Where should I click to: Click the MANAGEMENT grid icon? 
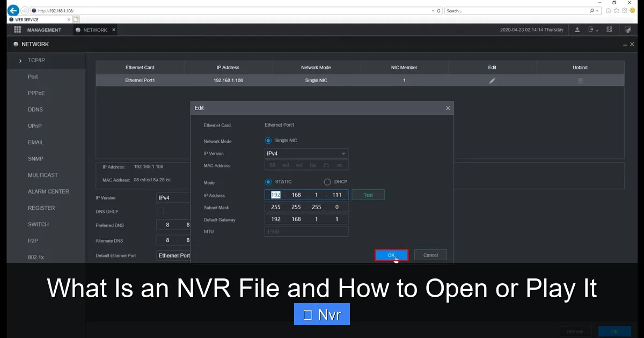pos(18,30)
